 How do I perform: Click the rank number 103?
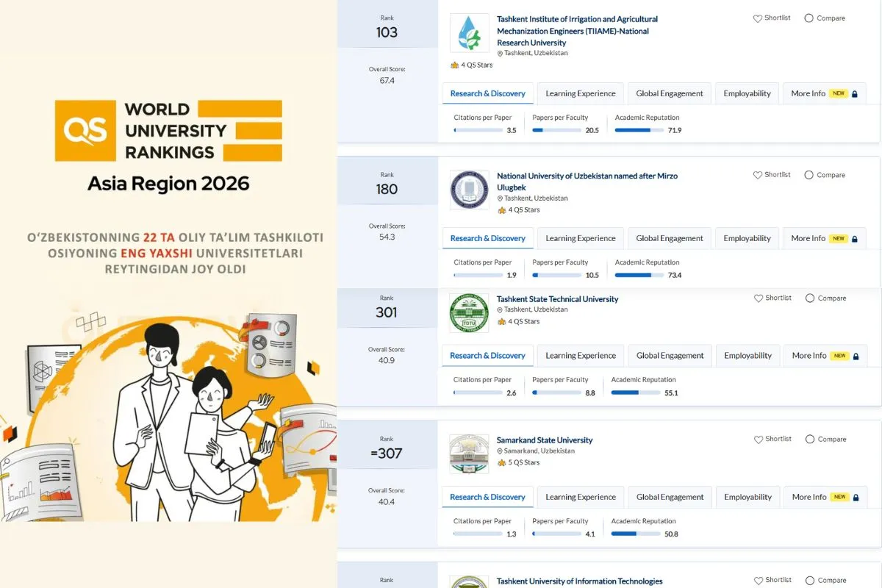387,32
